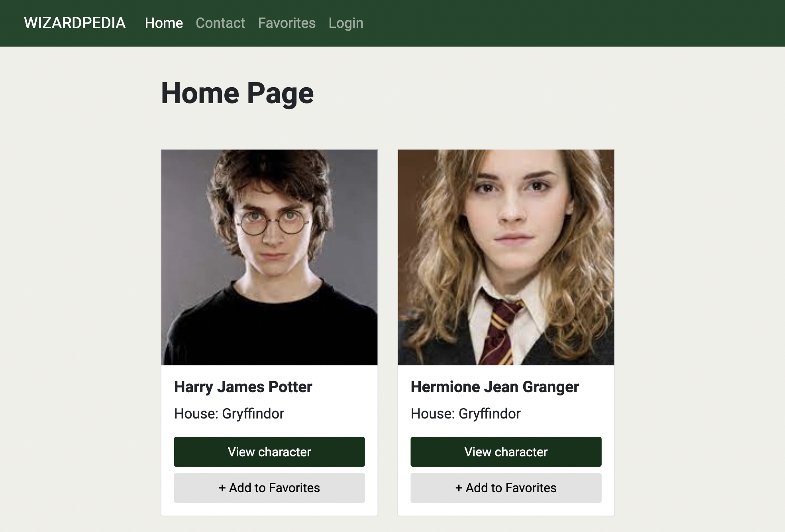Add Hermione Jean Granger to Favorites
Viewport: 785px width, 532px height.
505,488
